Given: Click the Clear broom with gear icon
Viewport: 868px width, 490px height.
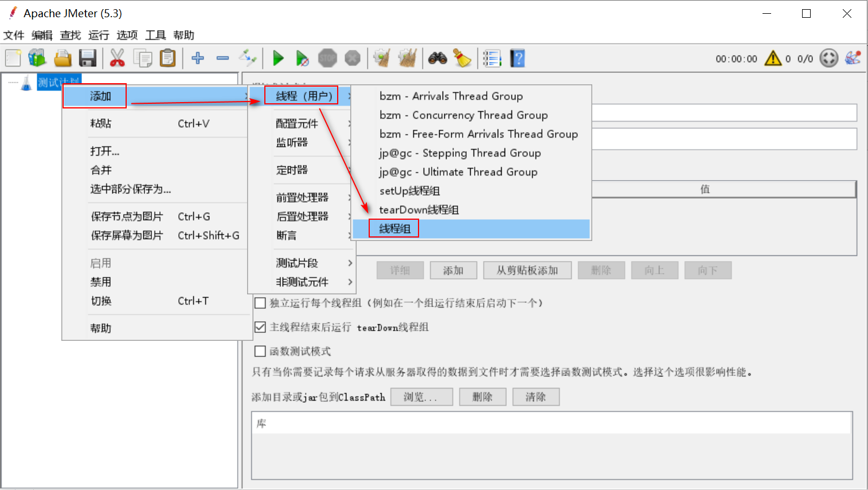Looking at the screenshot, I should click(382, 58).
